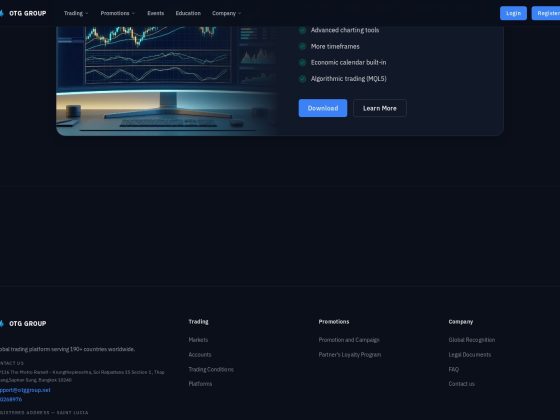The width and height of the screenshot is (560, 420).
Task: Click 'Economic calendar built-in' feature text
Action: (x=348, y=62)
